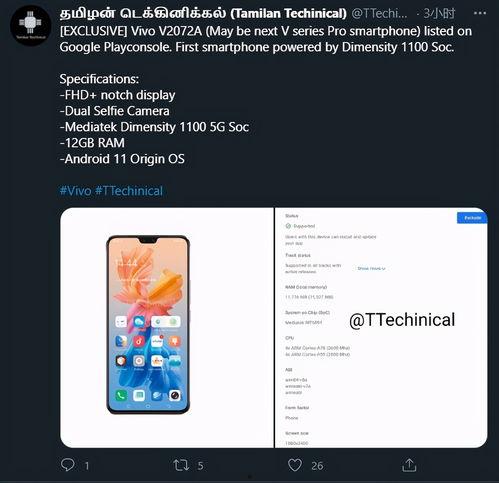The width and height of the screenshot is (499, 483).
Task: Open the #TTechinical hashtag link
Action: (129, 191)
